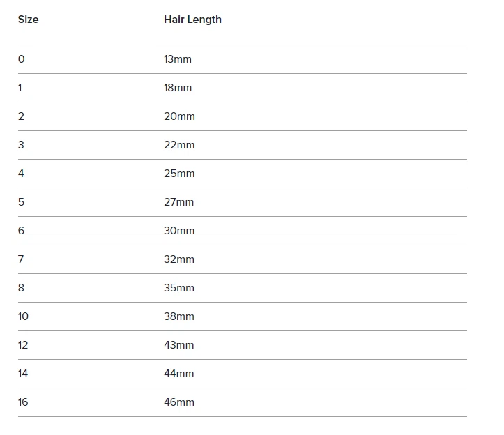Select the 13mm hair length value

pos(178,59)
